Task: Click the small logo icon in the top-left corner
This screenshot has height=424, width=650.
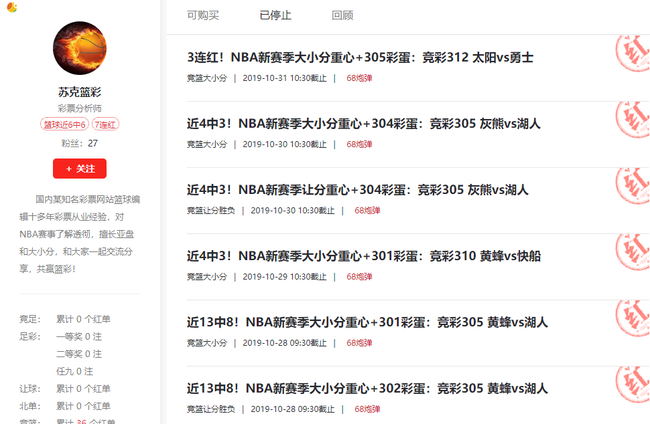Action: (x=12, y=7)
